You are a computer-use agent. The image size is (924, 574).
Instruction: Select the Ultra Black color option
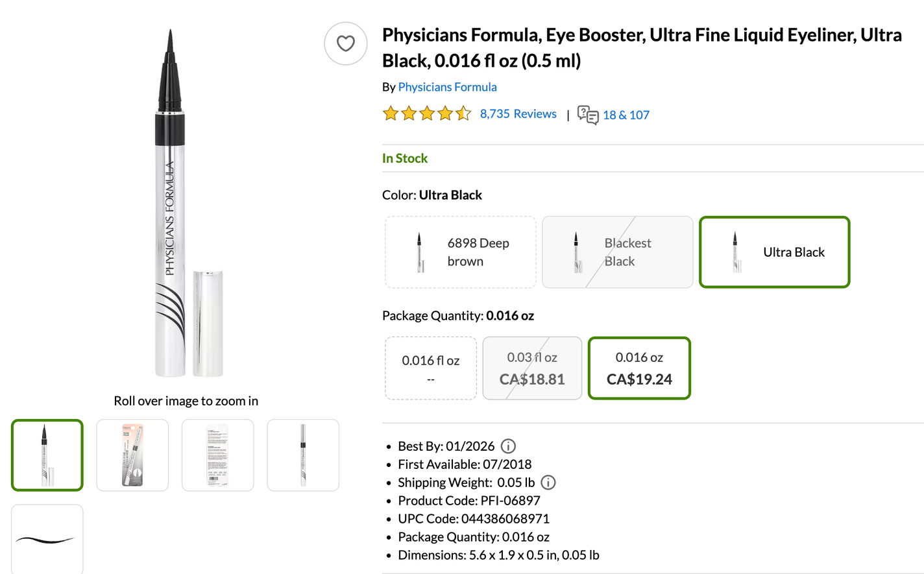click(775, 252)
